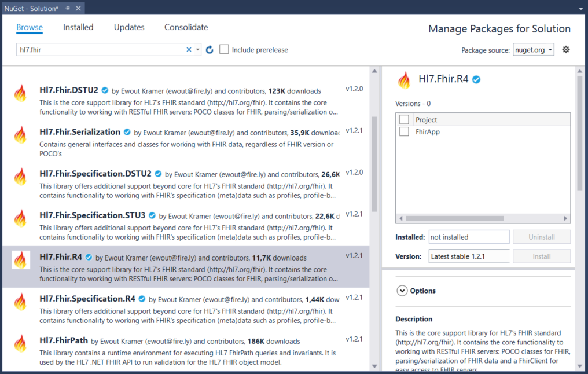Screen dimensions: 588x374
Task: Click the flame icon in details pane header
Action: pyautogui.click(x=404, y=80)
